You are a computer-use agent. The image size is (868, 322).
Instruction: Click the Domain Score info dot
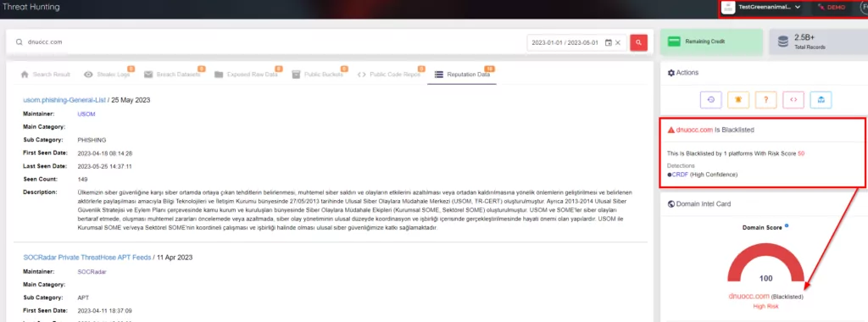click(787, 225)
